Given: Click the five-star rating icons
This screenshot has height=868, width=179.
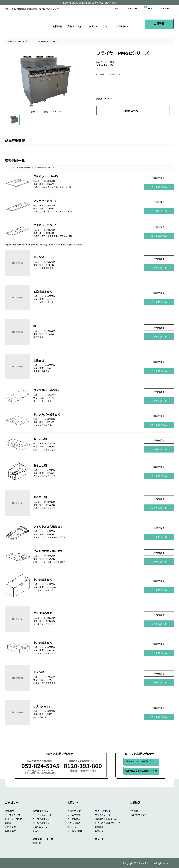Looking at the screenshot, I should pyautogui.click(x=102, y=65).
